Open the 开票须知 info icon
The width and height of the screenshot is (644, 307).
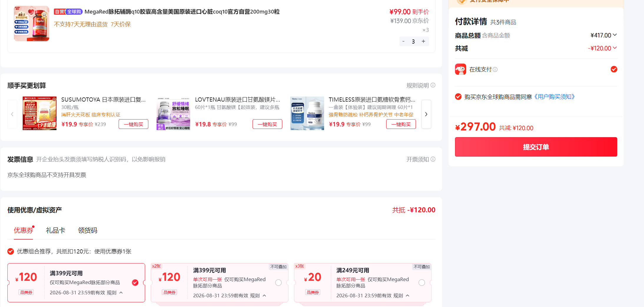pyautogui.click(x=433, y=159)
